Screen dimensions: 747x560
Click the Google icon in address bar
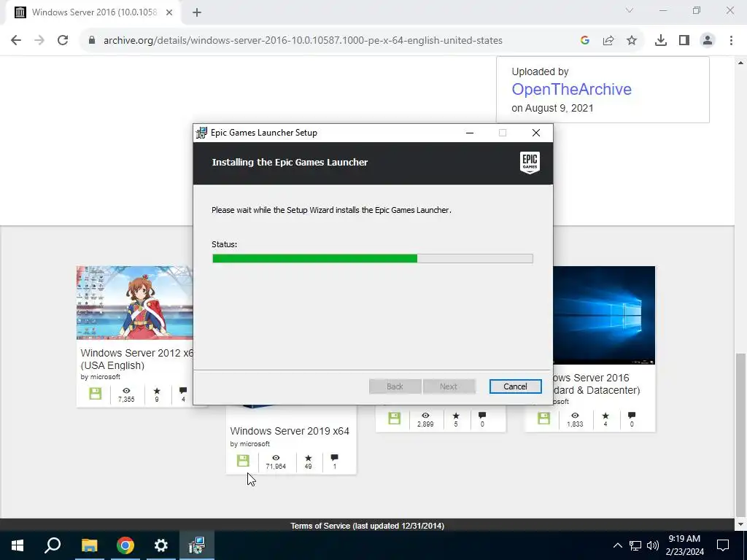(585, 41)
